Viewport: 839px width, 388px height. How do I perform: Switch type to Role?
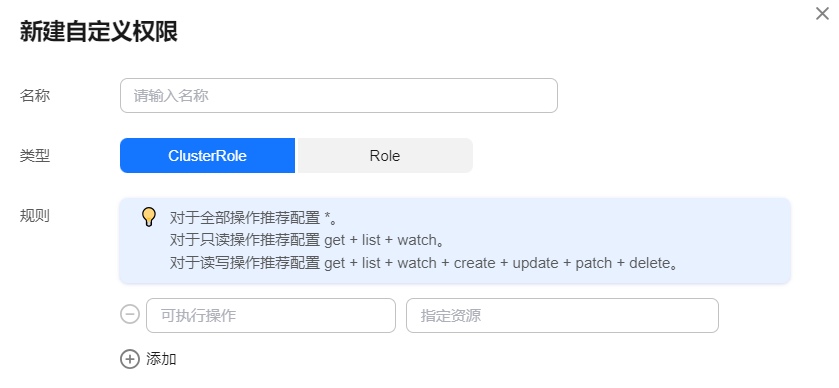click(385, 156)
